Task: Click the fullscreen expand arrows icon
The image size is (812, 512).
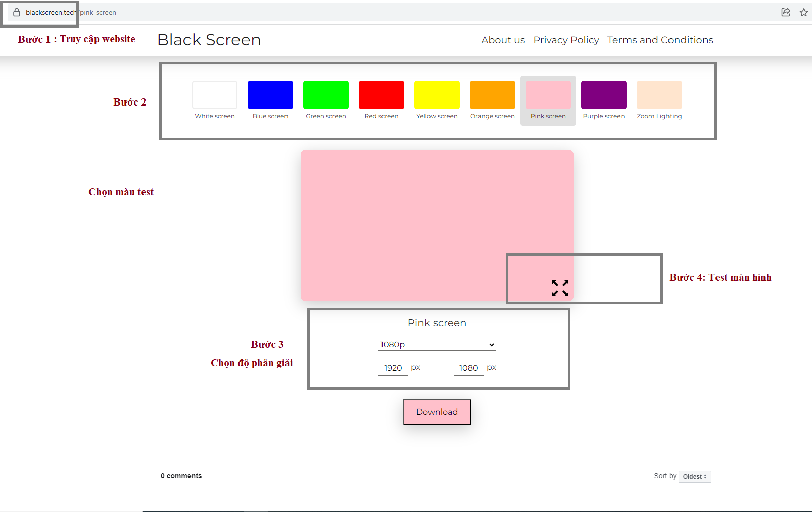Action: click(x=560, y=289)
